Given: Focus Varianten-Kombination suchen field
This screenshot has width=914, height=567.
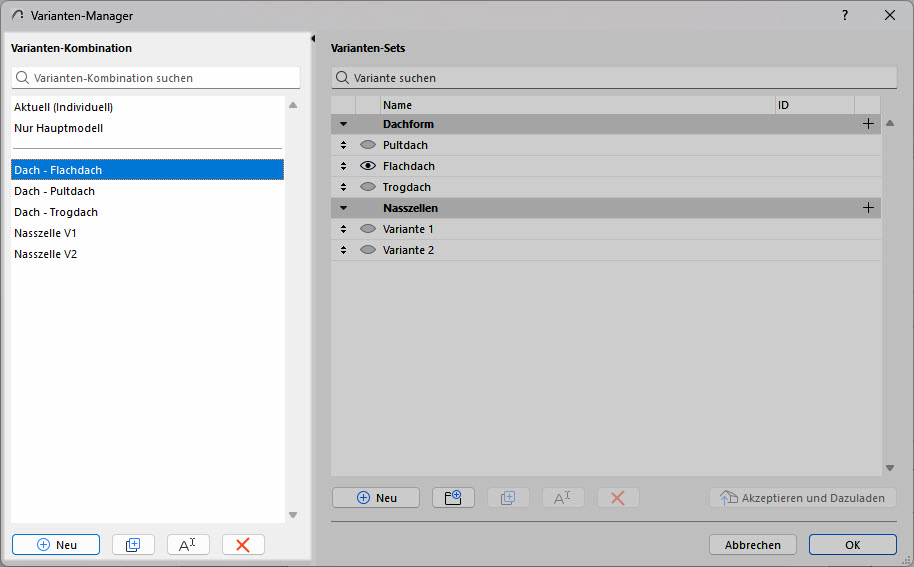Looking at the screenshot, I should pyautogui.click(x=156, y=78).
